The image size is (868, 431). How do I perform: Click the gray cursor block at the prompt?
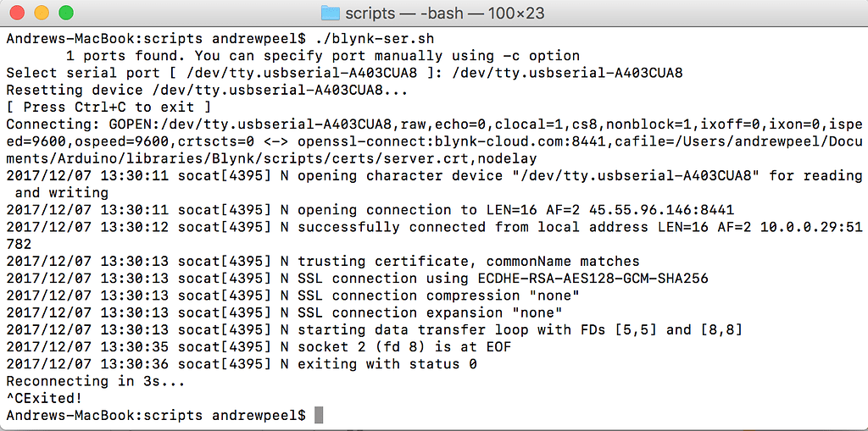tap(319, 415)
